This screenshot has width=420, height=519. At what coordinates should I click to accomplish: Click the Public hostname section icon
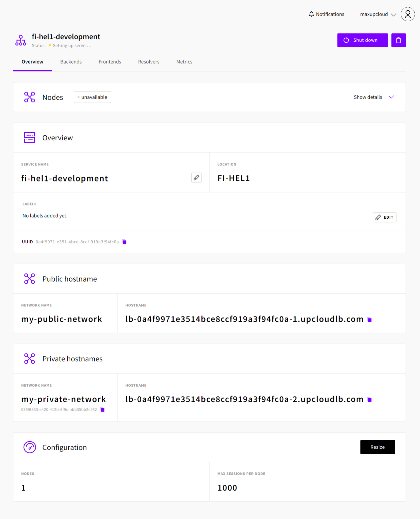[x=30, y=279]
